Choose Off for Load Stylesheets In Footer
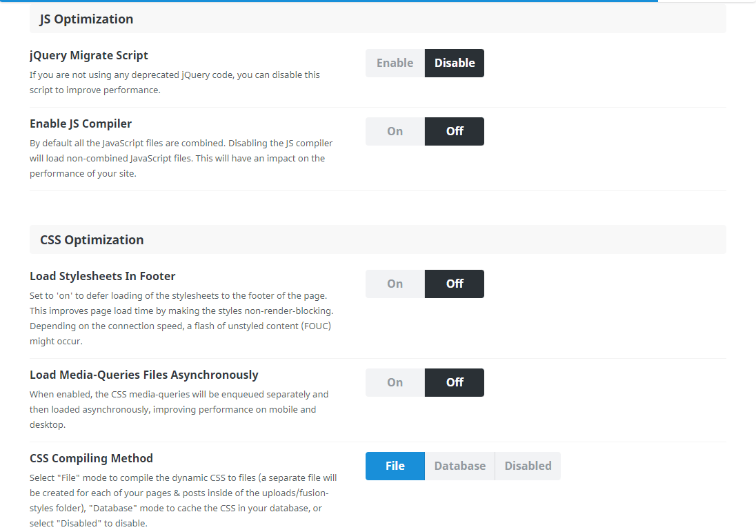 455,284
